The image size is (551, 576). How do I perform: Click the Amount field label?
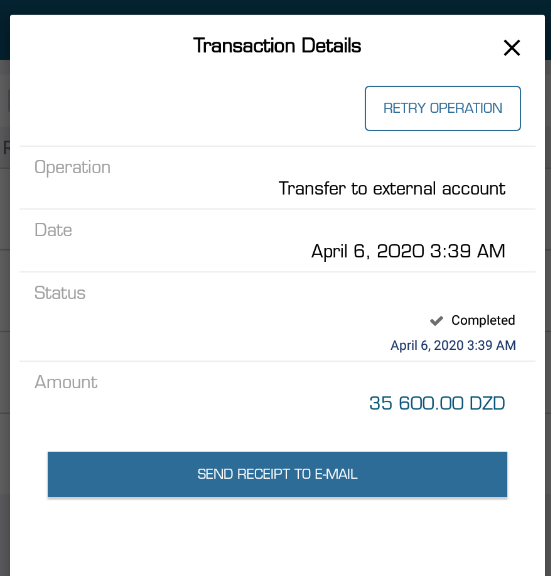pos(66,382)
